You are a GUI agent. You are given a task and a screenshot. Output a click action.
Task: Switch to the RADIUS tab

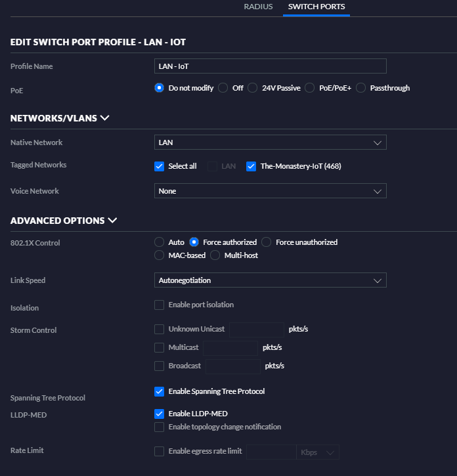pos(258,7)
